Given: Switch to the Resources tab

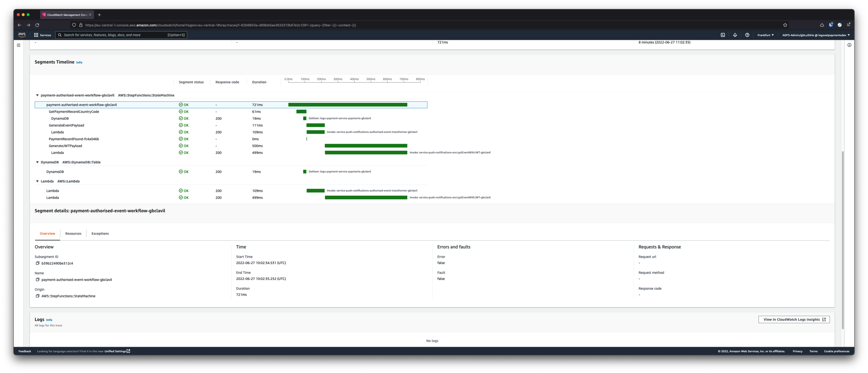Looking at the screenshot, I should pyautogui.click(x=73, y=234).
